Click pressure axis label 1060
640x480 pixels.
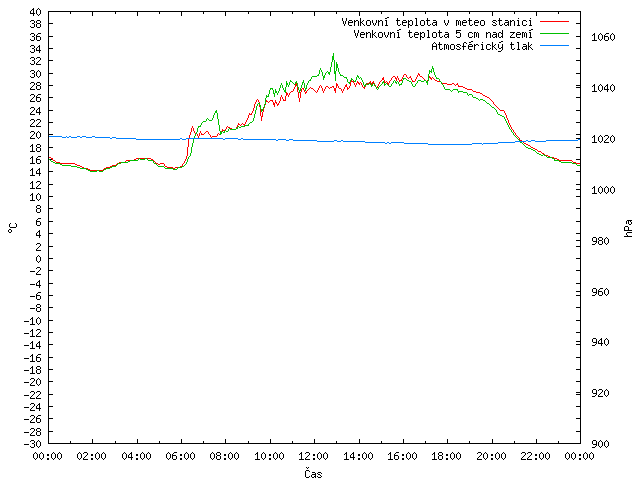click(x=603, y=38)
